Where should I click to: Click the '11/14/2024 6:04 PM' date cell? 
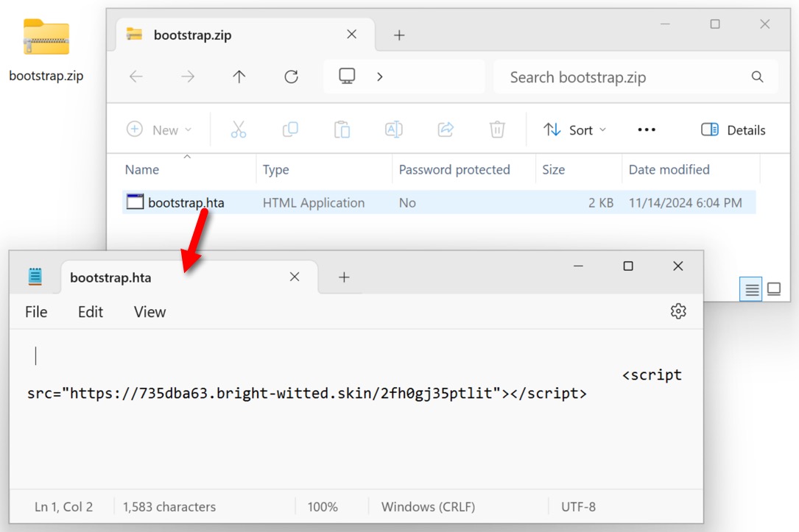[686, 202]
